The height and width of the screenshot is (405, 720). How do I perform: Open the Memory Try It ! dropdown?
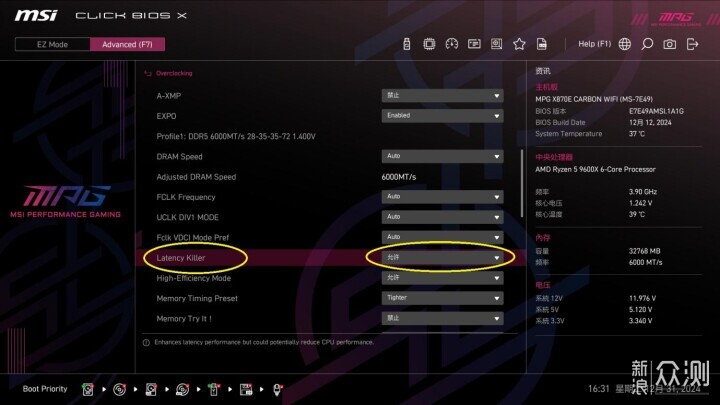442,318
